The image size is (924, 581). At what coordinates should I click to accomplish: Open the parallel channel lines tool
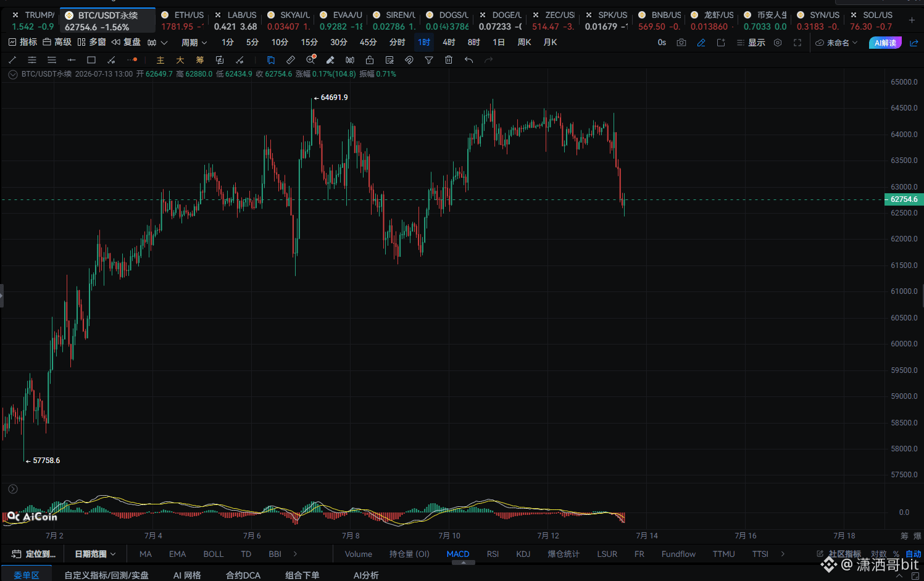(32, 60)
